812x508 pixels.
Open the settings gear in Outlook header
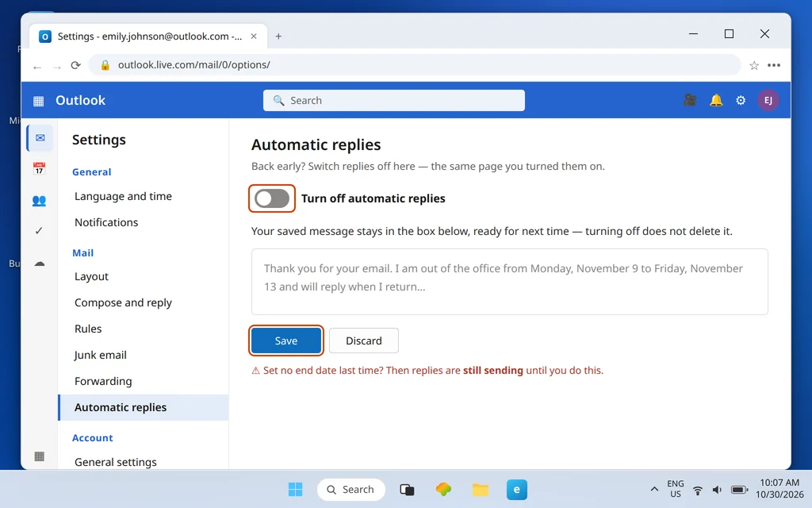tap(741, 100)
